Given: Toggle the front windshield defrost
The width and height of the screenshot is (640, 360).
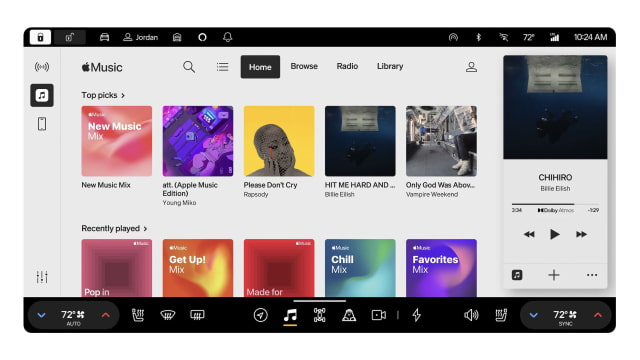Looking at the screenshot, I should tap(167, 315).
